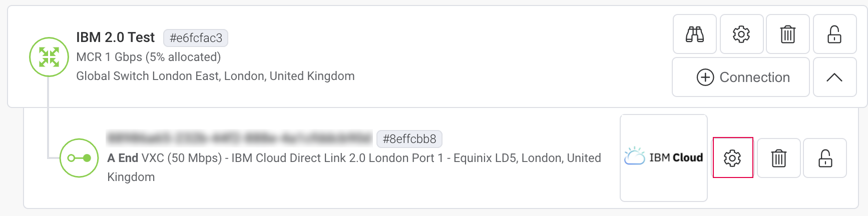868x216 pixels.
Task: Click the bold A End label
Action: [123, 158]
